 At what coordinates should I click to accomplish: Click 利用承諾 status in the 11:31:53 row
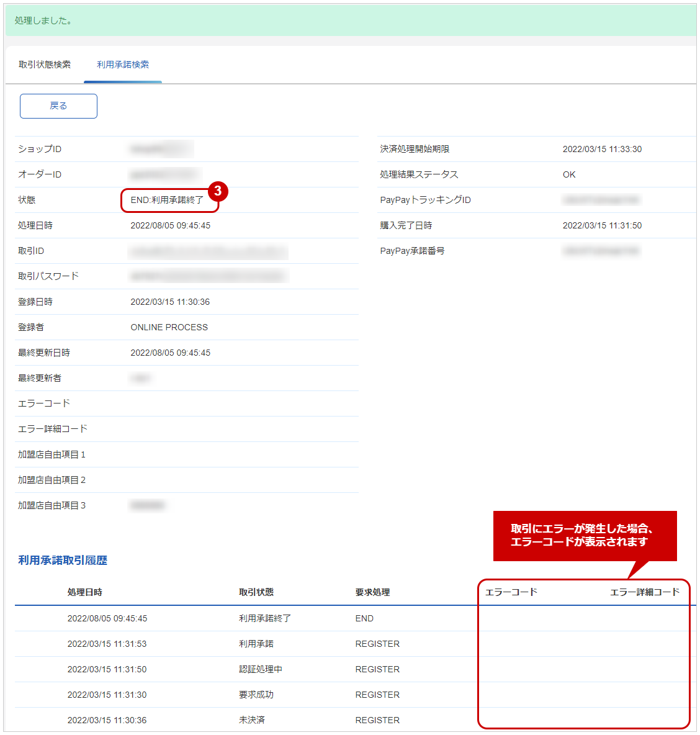click(x=256, y=644)
